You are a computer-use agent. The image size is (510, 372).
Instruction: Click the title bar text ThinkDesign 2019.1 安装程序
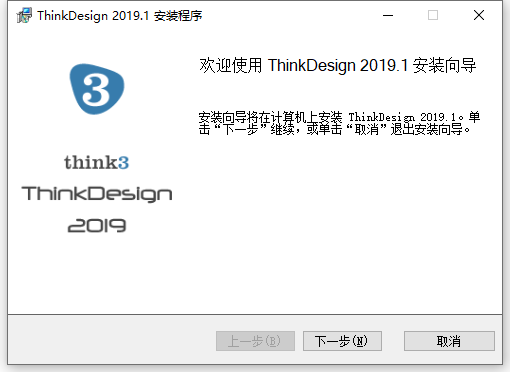click(120, 16)
